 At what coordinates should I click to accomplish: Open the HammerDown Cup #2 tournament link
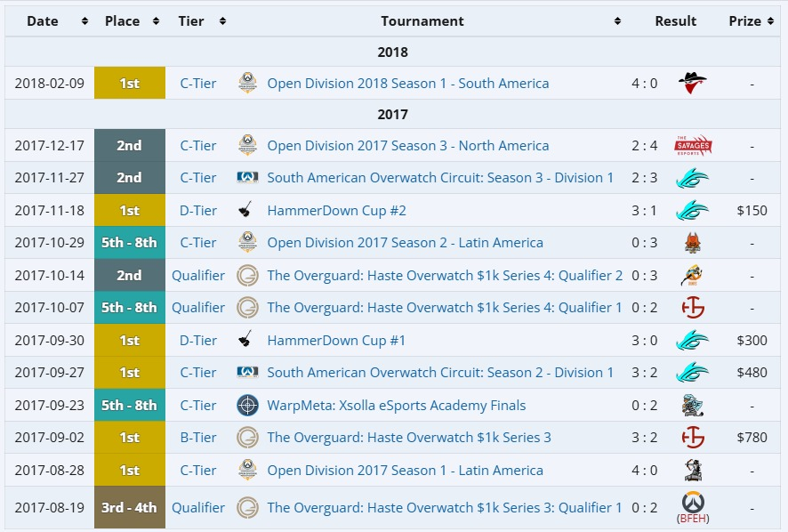[336, 210]
